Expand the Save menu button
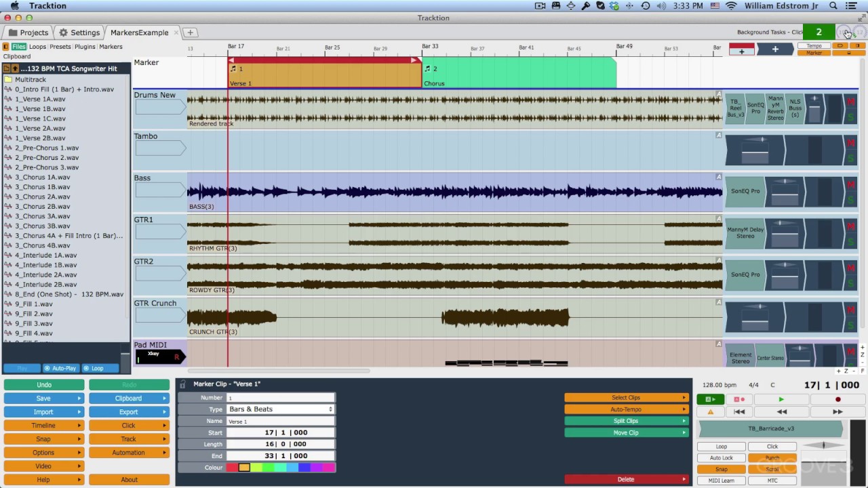Image resolution: width=868 pixels, height=488 pixels. point(43,399)
